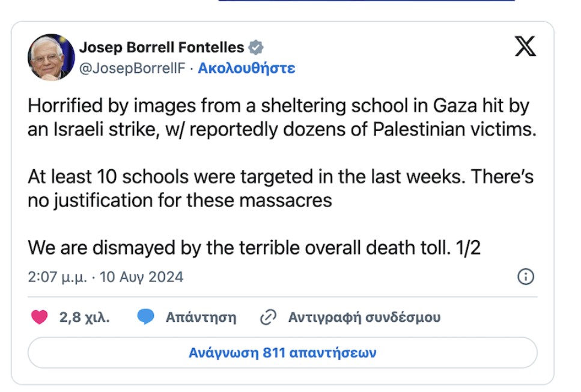Screen dimensions: 581x392
Task: Click the 10 Αυγ 2024 date
Action: point(141,277)
